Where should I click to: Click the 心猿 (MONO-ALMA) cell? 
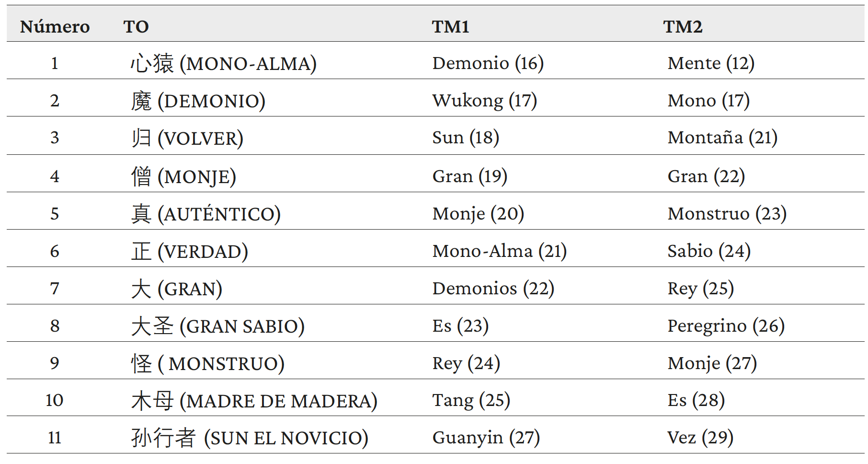click(x=224, y=63)
